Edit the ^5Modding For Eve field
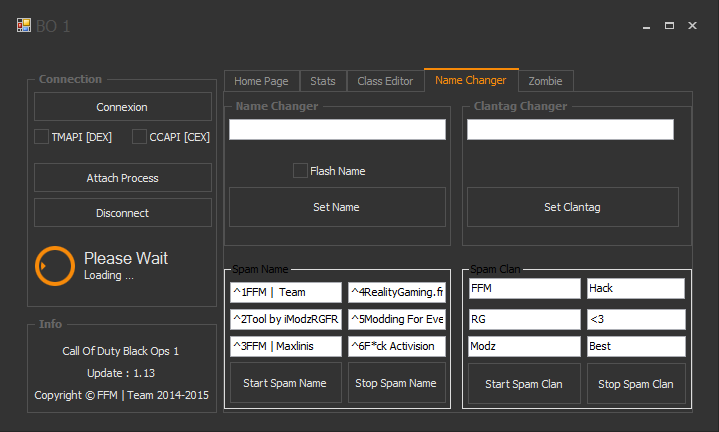Viewport: 719px width, 432px height. [397, 319]
